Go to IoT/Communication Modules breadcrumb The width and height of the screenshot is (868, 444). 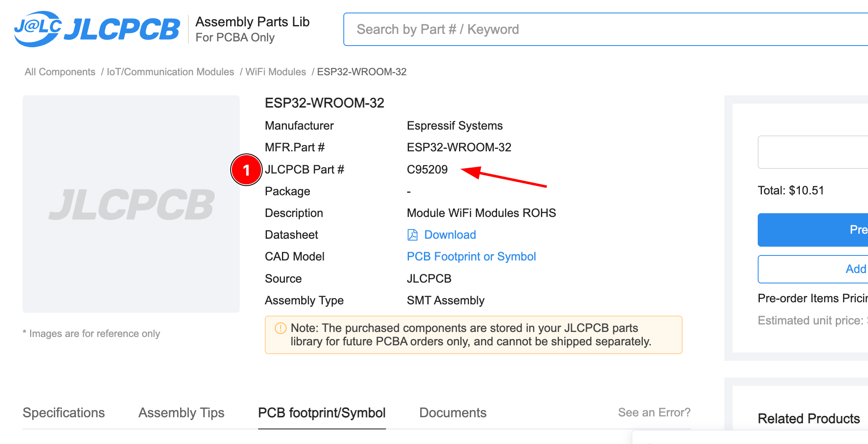(x=170, y=72)
